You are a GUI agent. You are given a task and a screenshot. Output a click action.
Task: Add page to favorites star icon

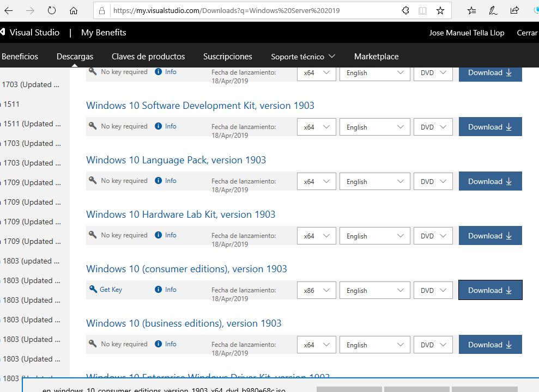pyautogui.click(x=440, y=11)
